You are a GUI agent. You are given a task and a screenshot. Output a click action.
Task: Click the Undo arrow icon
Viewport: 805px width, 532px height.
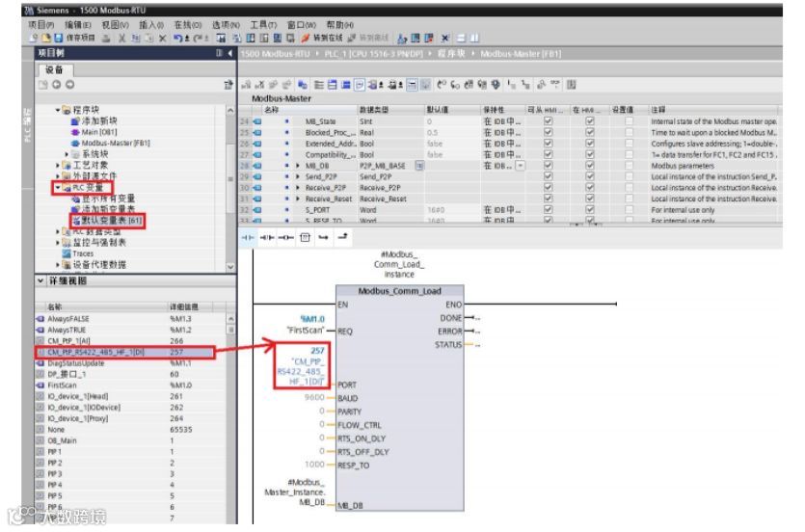pos(177,38)
